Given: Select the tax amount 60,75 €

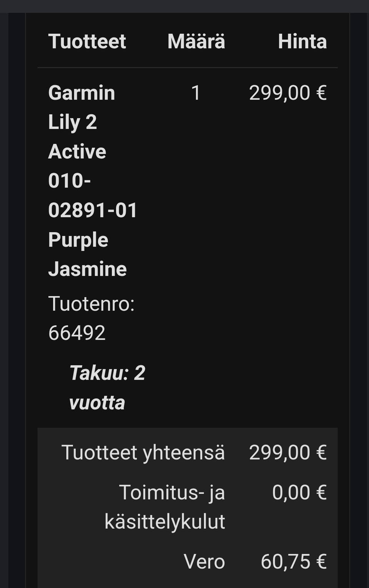Looking at the screenshot, I should click(293, 561).
